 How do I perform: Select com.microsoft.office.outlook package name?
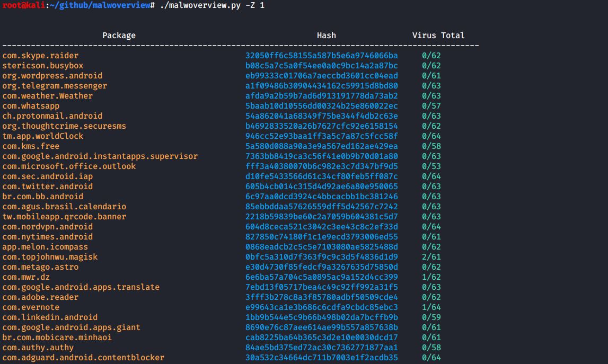tap(69, 167)
